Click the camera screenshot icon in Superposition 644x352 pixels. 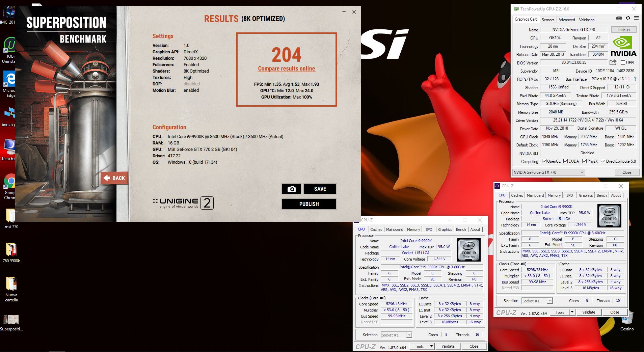tap(291, 189)
